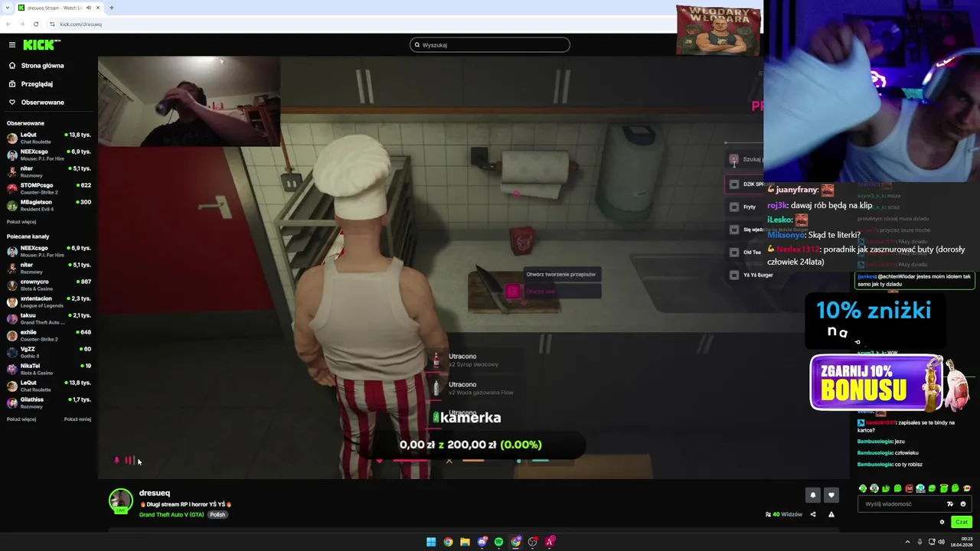Open Discord from the taskbar

482,542
